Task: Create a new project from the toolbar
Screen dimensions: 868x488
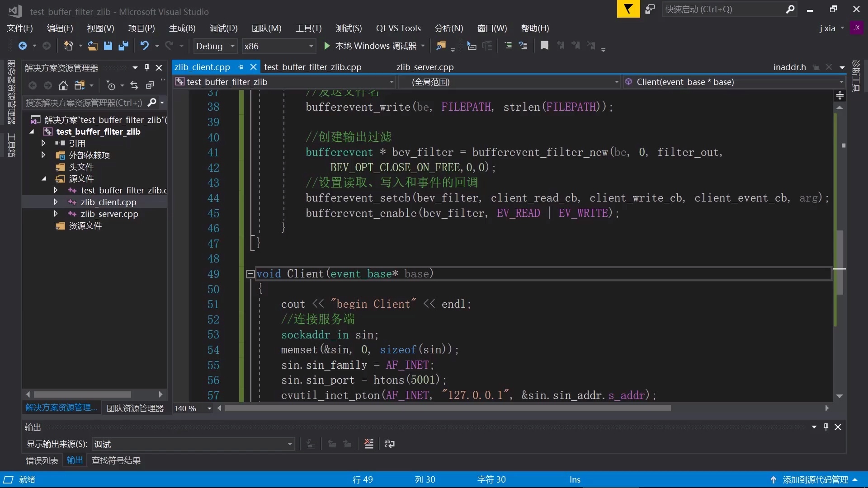Action: tap(68, 46)
